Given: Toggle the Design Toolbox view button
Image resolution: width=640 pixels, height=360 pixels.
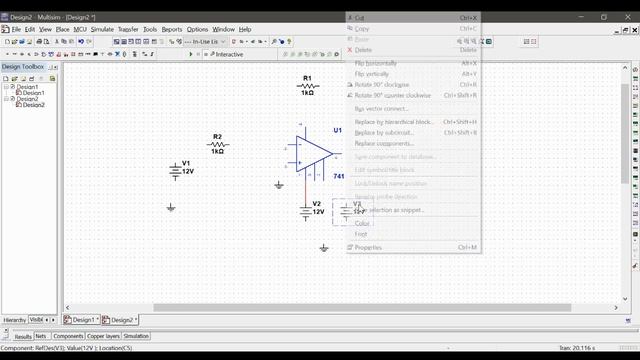Looking at the screenshot, I should tap(116, 42).
